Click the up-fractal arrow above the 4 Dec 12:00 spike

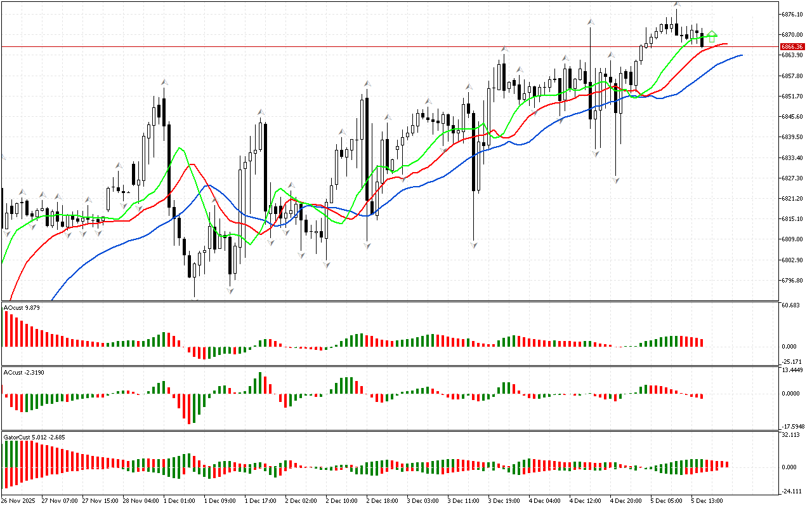click(591, 22)
